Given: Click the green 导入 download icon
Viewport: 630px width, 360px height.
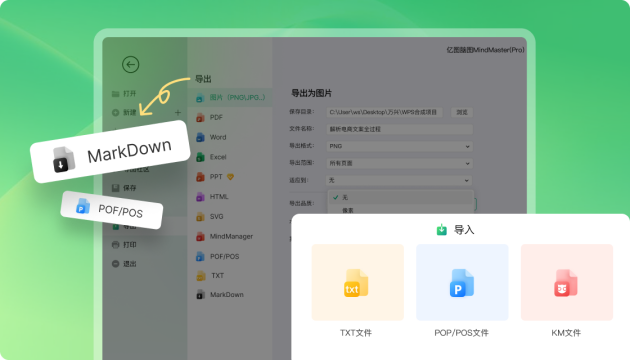Looking at the screenshot, I should [x=442, y=229].
